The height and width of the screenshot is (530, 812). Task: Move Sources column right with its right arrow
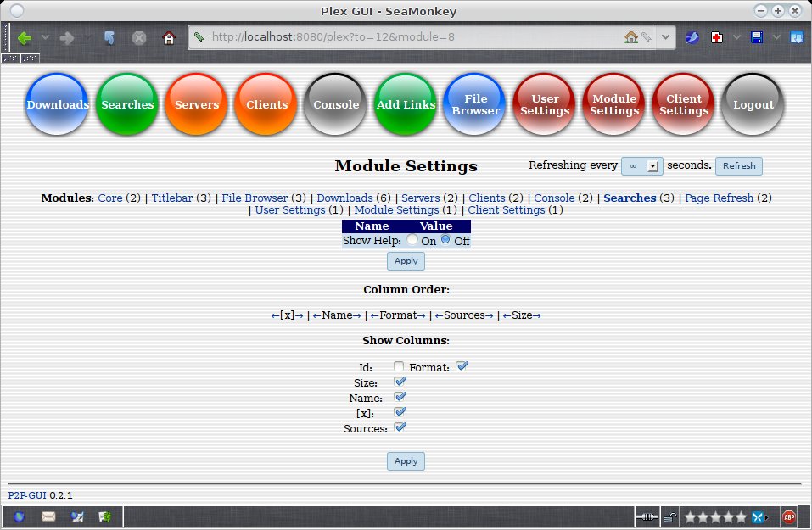(490, 315)
